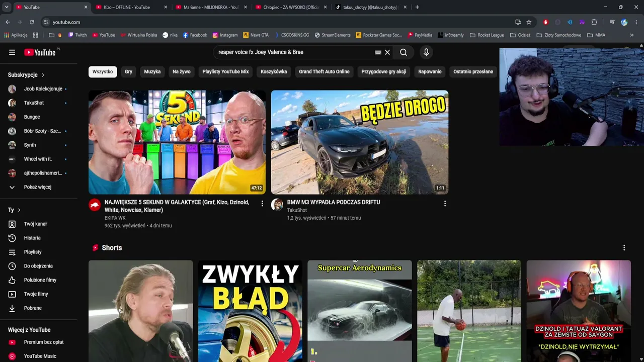Clear the search query with the X

click(x=387, y=52)
